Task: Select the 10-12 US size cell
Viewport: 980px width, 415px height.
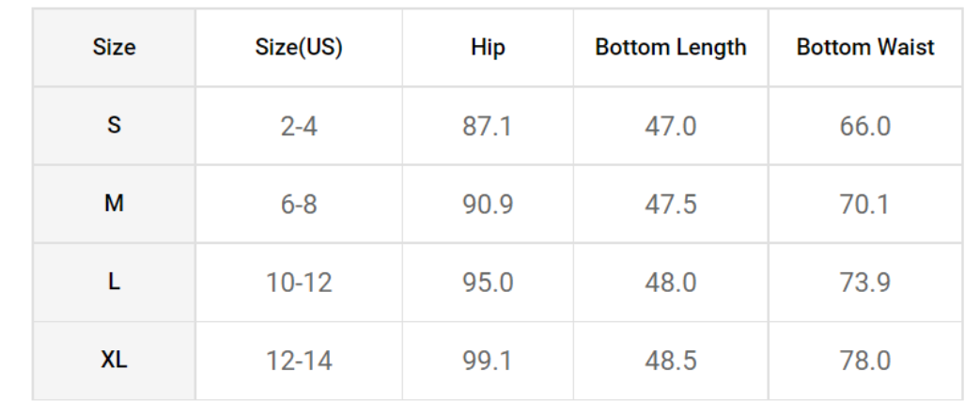Action: [299, 283]
